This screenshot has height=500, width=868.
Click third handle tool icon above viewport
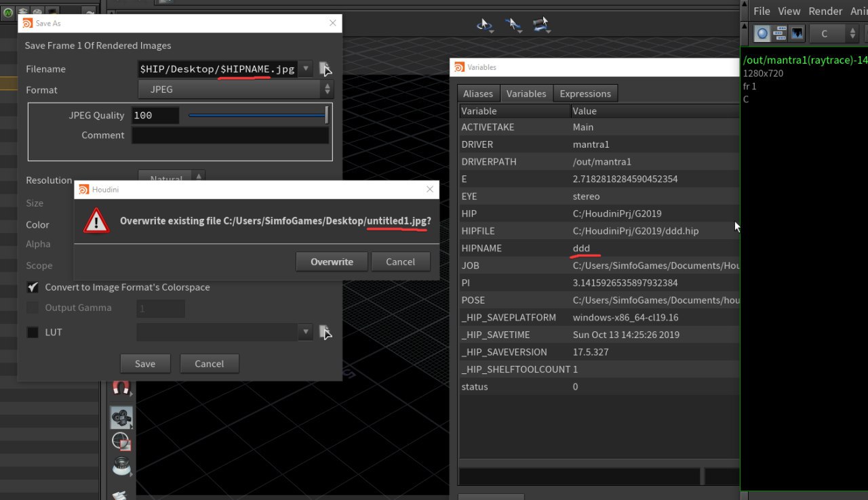pos(540,25)
